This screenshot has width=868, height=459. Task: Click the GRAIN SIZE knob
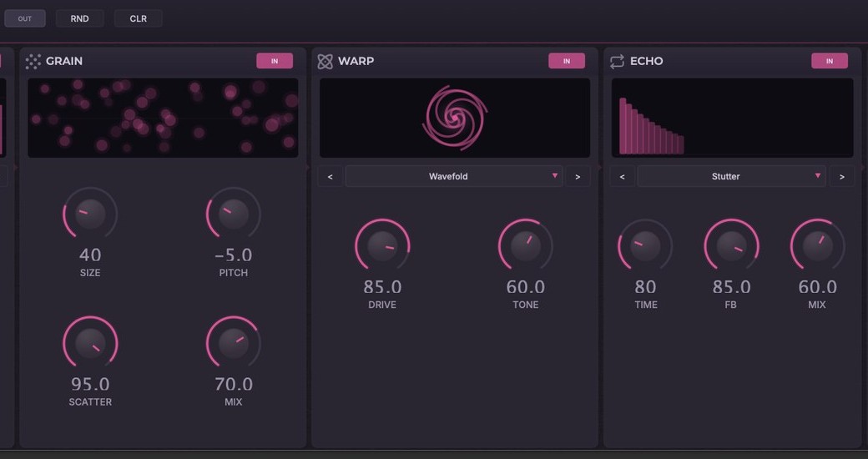(x=90, y=214)
